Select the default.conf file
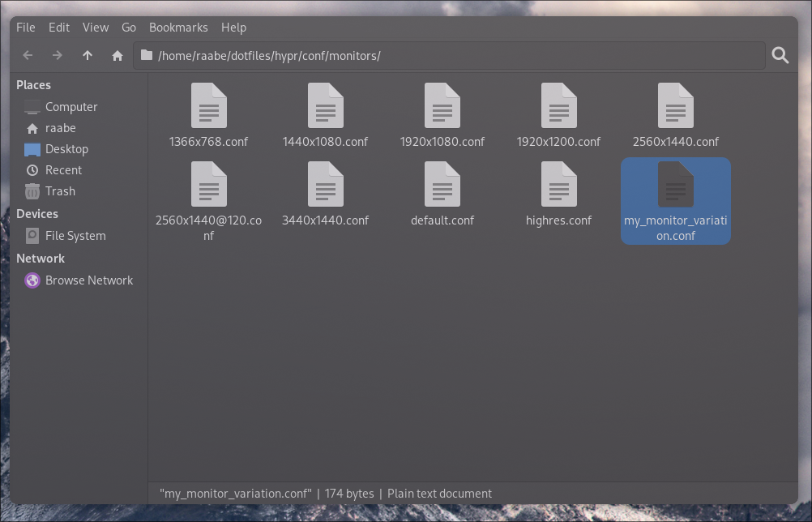Viewport: 812px width, 522px height. pyautogui.click(x=442, y=195)
